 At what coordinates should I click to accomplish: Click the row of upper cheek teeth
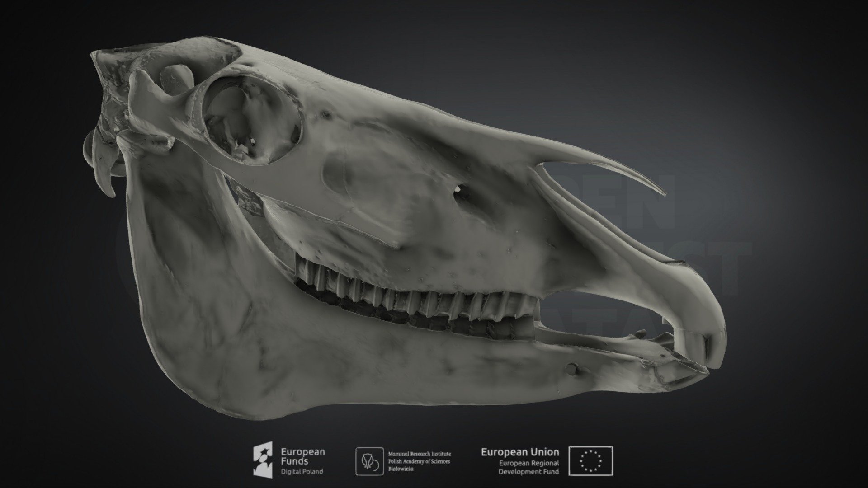point(416,289)
